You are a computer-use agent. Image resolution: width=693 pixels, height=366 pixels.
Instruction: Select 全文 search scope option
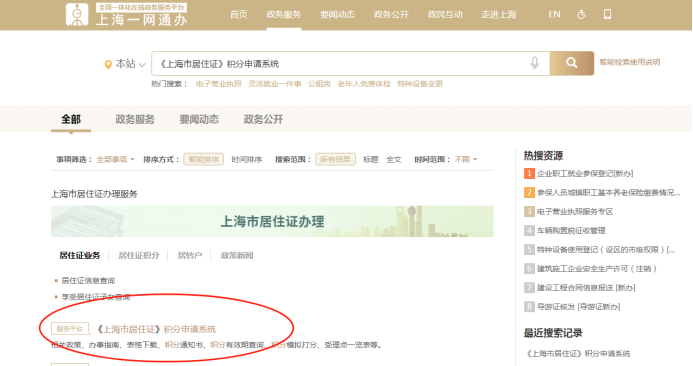click(x=394, y=160)
